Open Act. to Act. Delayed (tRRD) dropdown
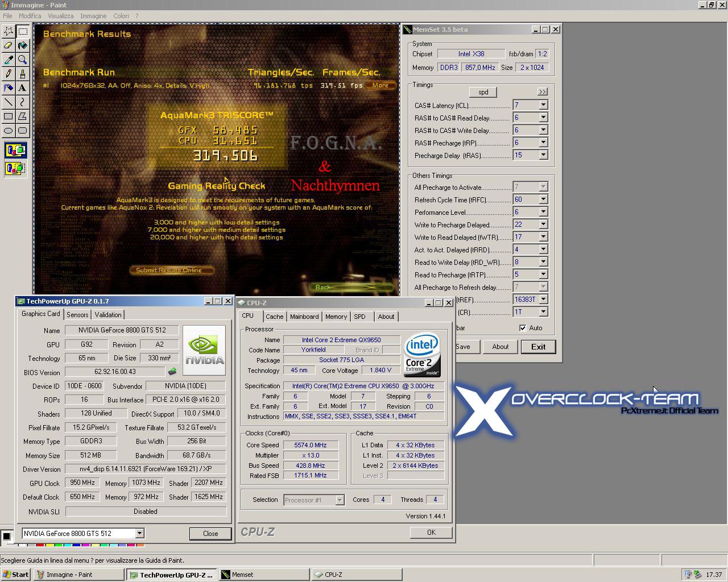 tap(543, 250)
